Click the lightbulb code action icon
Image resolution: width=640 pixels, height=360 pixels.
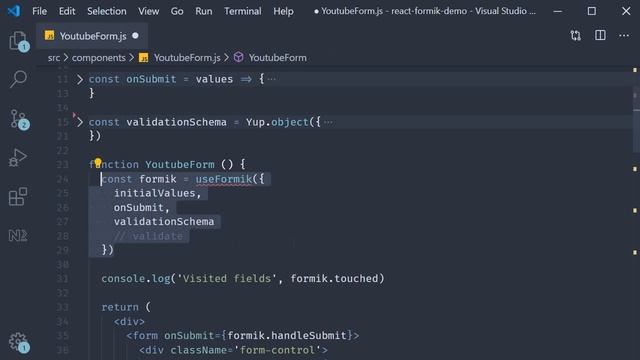(98, 163)
